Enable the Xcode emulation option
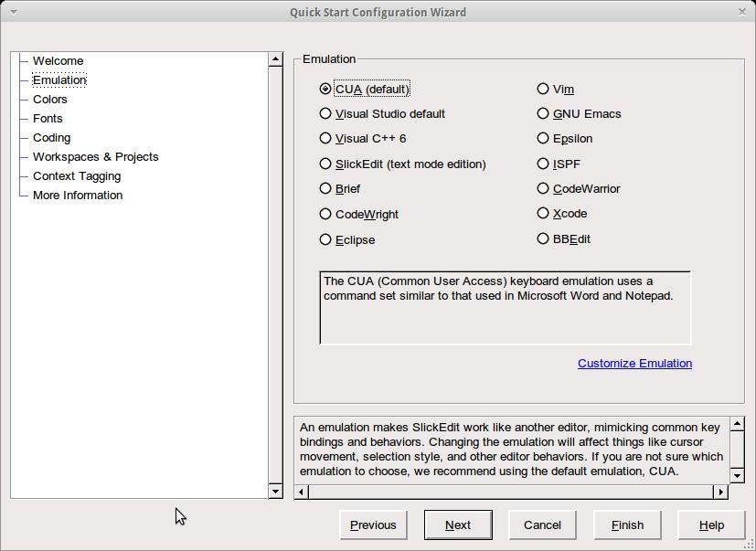756x551 pixels. pyautogui.click(x=543, y=214)
